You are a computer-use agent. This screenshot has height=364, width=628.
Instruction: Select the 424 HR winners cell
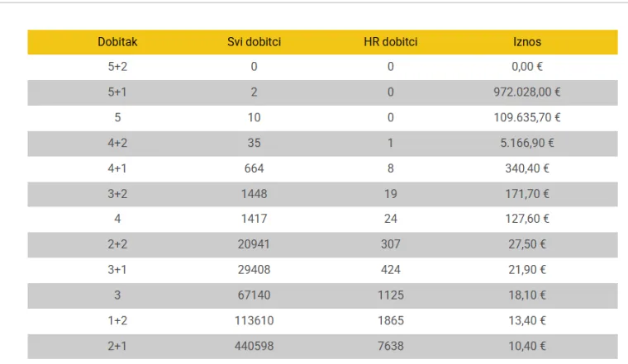(390, 270)
